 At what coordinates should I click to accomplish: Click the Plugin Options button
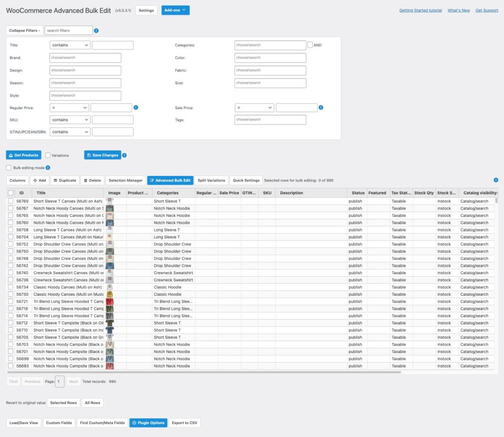(x=149, y=423)
